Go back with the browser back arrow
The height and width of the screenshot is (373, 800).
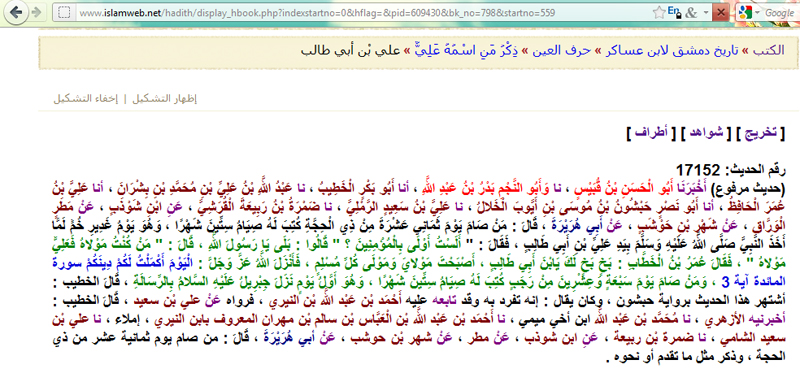(16, 13)
